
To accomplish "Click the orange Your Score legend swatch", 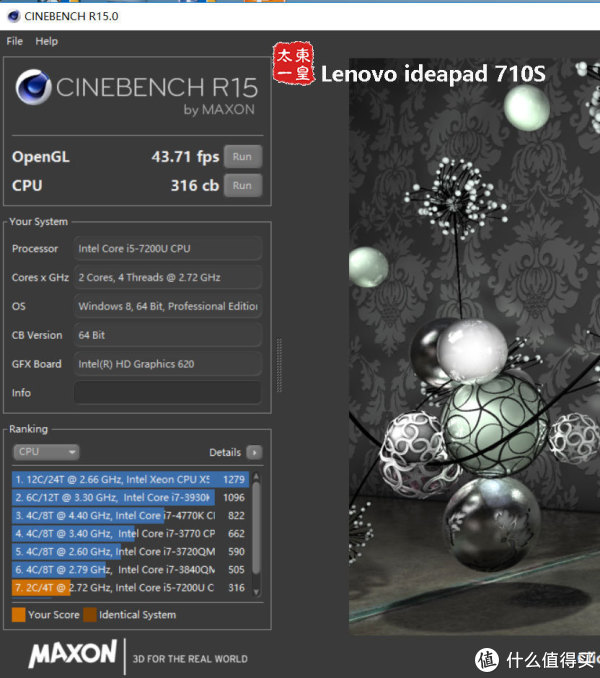I will pyautogui.click(x=19, y=615).
